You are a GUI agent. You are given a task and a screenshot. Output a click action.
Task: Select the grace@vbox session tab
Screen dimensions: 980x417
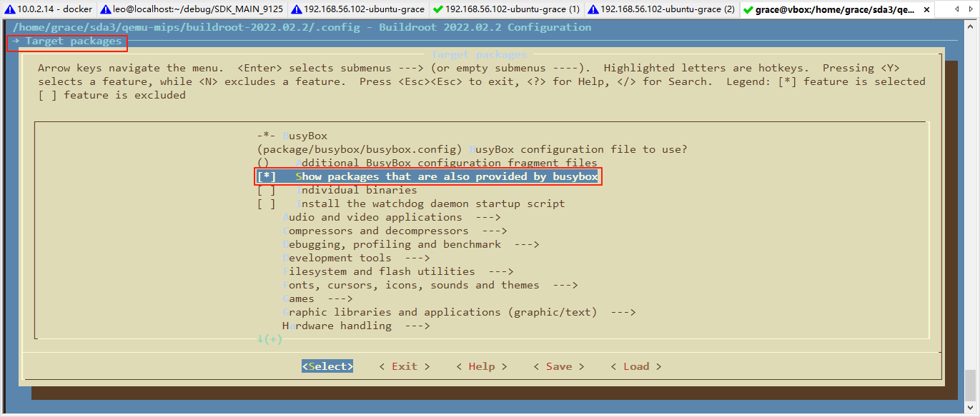pos(836,9)
